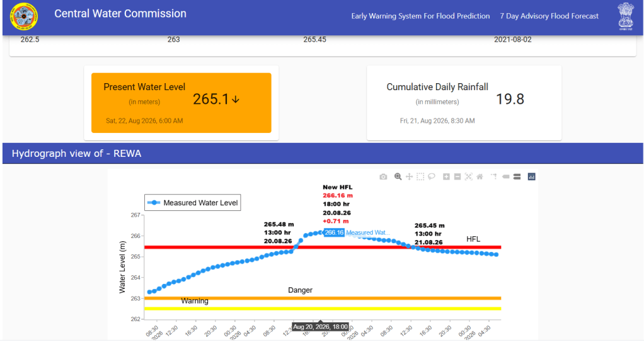Toggle spike lines icon in chart toolbar
Viewport: 644px width, 347px height.
[493, 176]
